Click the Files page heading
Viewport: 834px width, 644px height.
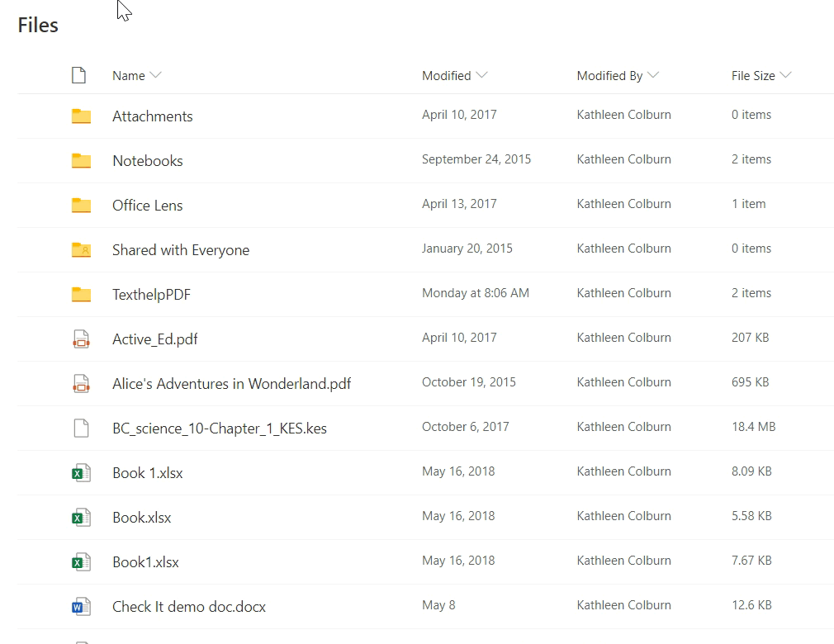[37, 25]
